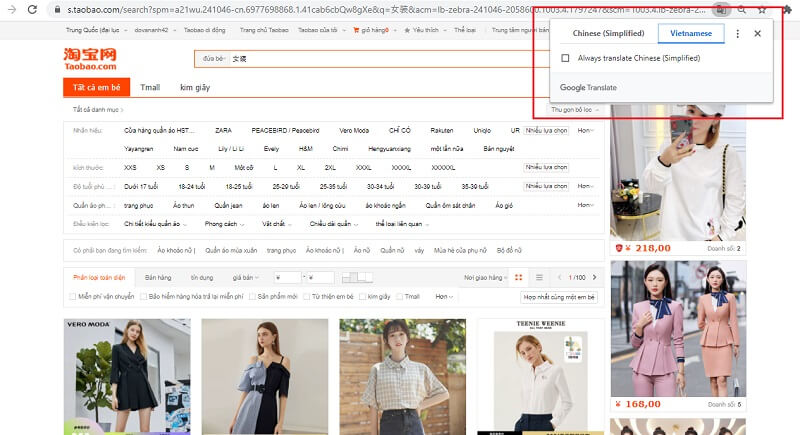Select Phân loại toàn diện sorting
This screenshot has height=435, width=800.
pyautogui.click(x=99, y=277)
